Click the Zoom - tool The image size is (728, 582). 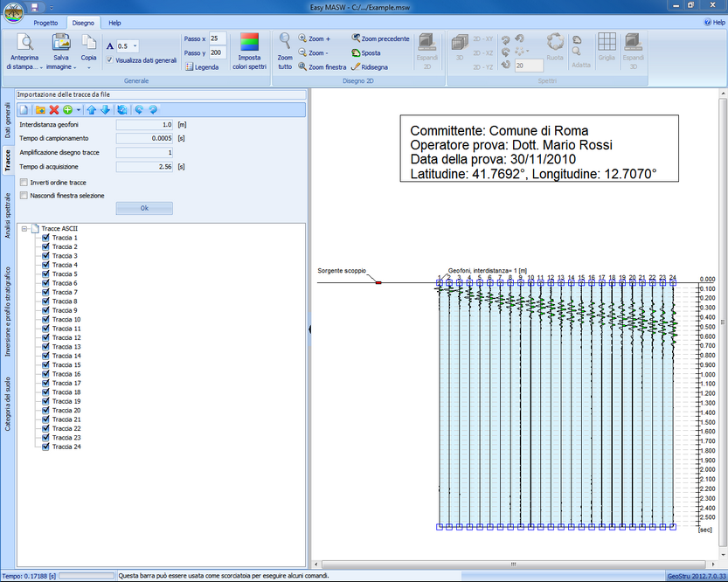[314, 53]
